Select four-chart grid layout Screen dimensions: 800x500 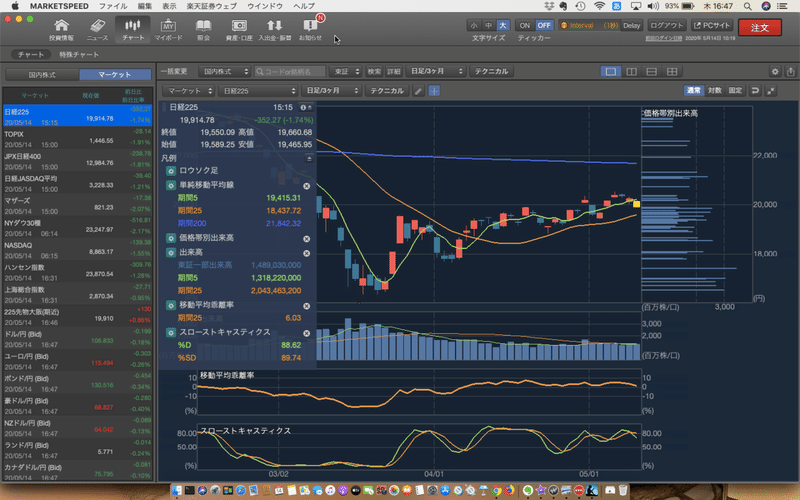click(x=672, y=72)
